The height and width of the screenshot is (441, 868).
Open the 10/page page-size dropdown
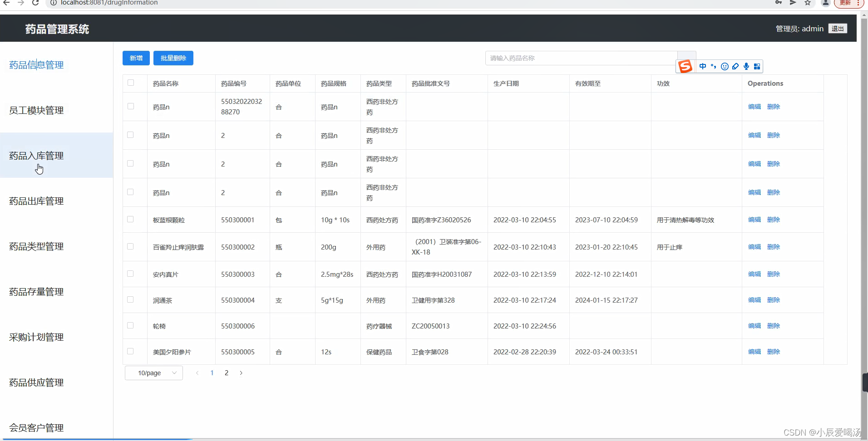tap(154, 373)
